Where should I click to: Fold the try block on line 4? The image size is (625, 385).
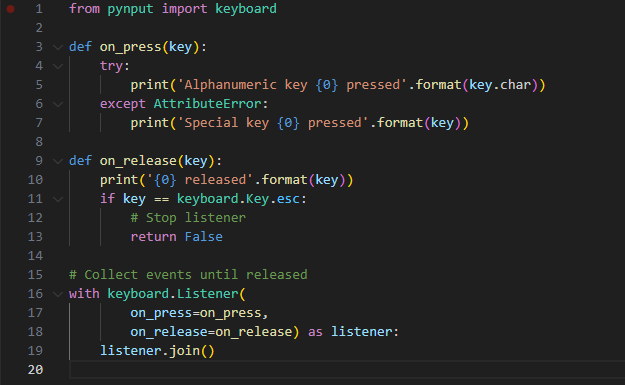tap(58, 66)
